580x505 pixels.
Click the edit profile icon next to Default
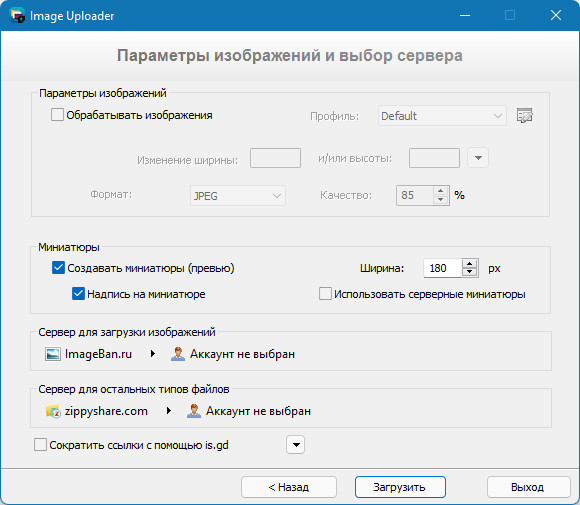[x=525, y=116]
